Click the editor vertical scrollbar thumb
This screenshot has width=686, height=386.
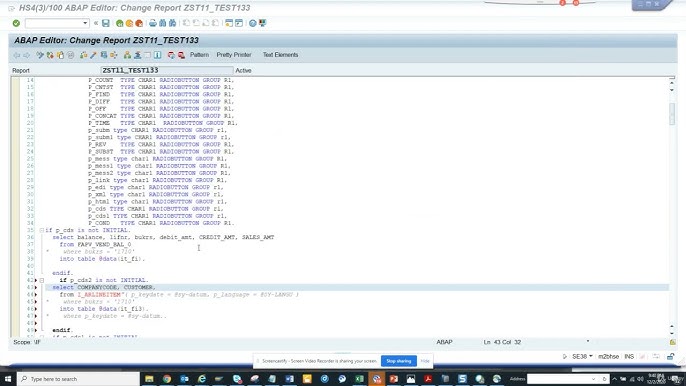[x=672, y=114]
